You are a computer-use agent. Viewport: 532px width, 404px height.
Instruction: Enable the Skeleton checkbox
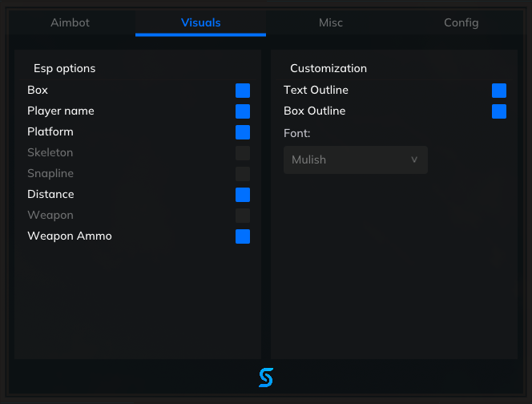[243, 153]
